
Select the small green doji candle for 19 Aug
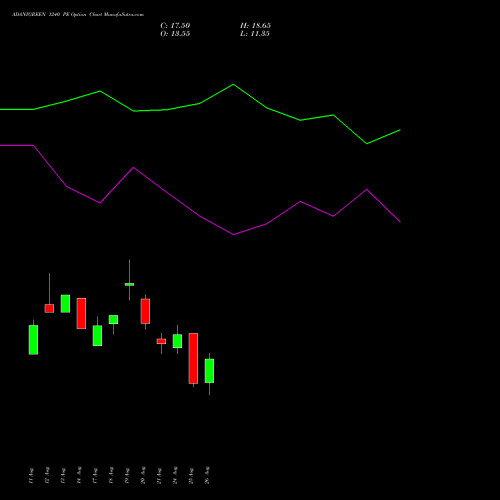click(129, 284)
